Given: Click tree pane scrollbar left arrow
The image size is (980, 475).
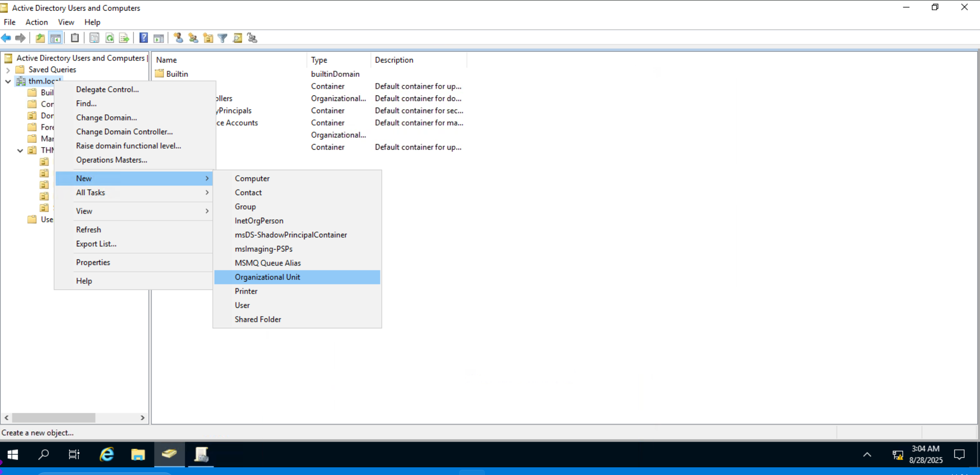Looking at the screenshot, I should click(6, 418).
